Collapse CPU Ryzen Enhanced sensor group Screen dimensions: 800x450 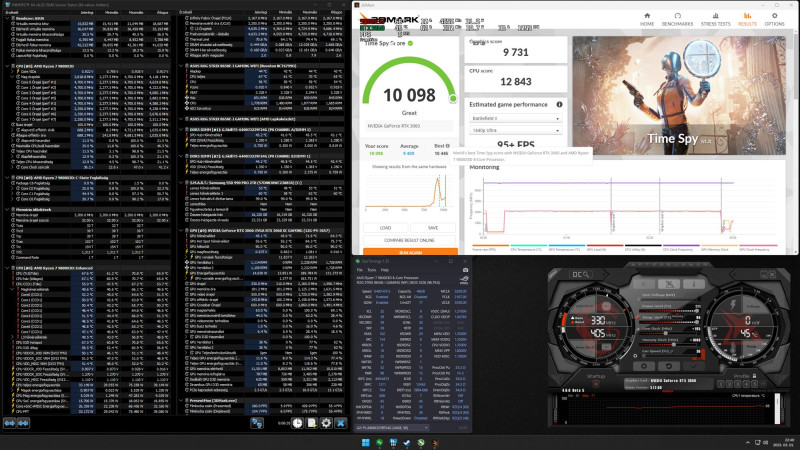(7, 268)
